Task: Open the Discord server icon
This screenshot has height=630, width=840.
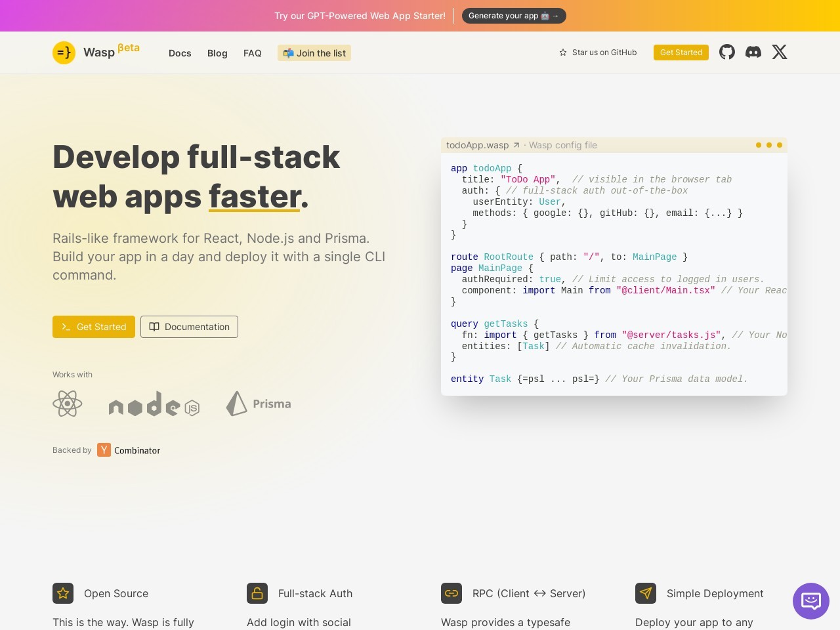Action: click(x=753, y=52)
